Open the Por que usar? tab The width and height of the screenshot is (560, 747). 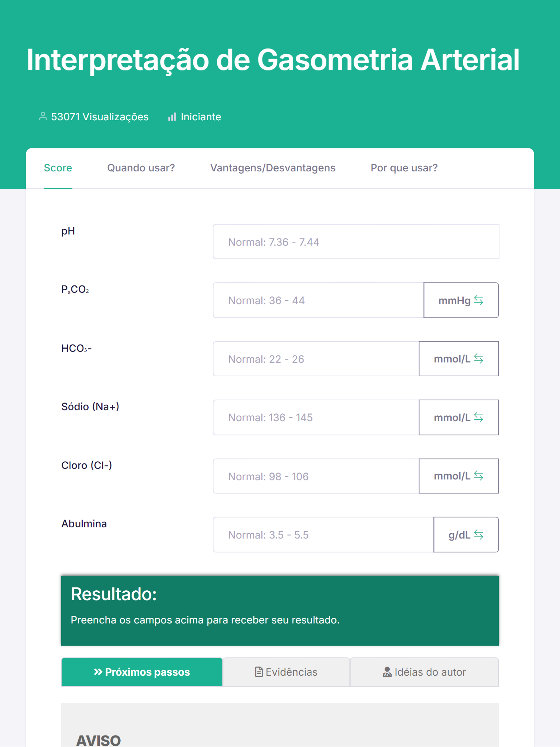click(x=404, y=168)
